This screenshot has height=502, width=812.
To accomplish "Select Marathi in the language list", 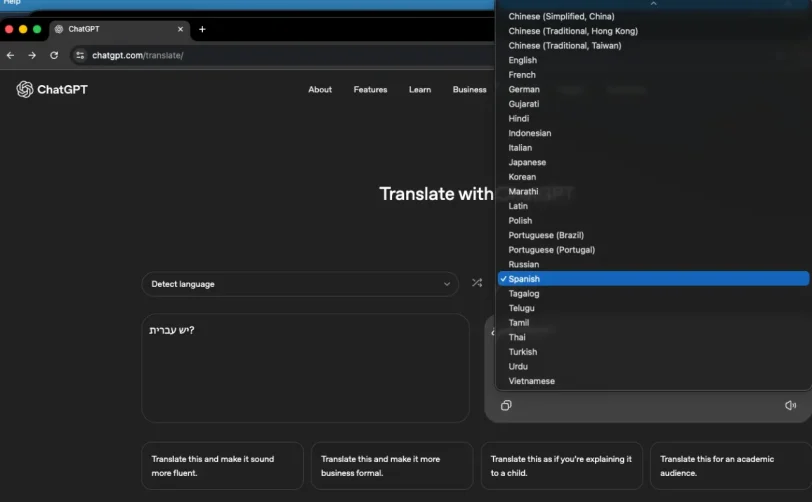I will click(x=654, y=191).
